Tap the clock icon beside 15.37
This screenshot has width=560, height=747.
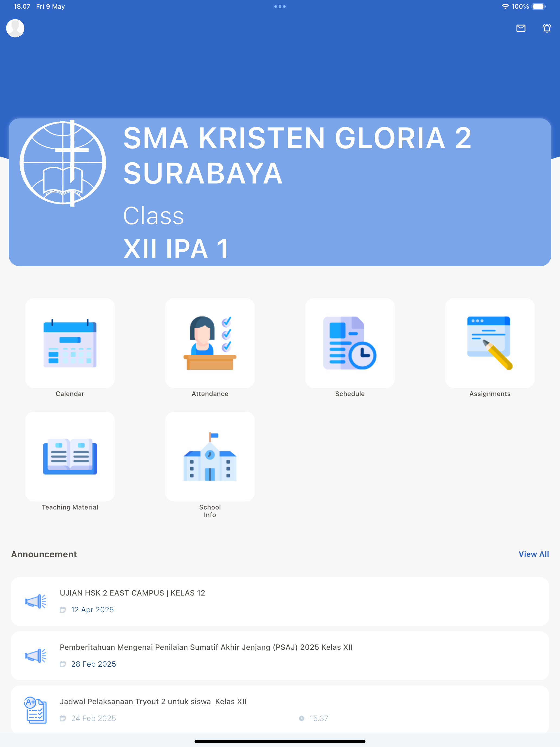[x=301, y=718]
